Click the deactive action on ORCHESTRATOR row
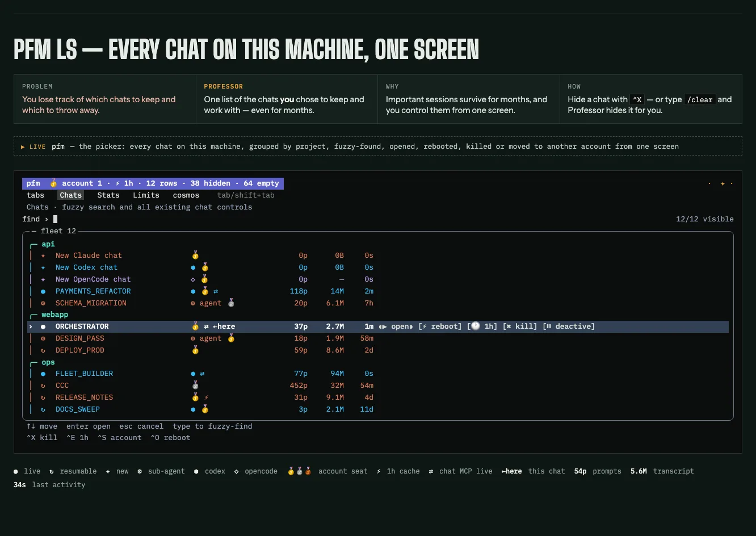The height and width of the screenshot is (536, 756). pyautogui.click(x=569, y=326)
